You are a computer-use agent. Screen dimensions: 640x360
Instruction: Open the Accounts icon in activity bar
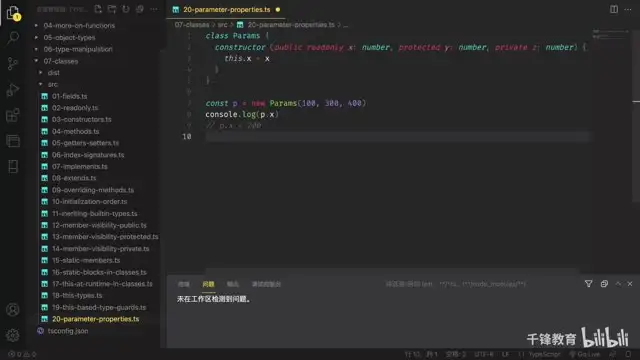(13, 310)
